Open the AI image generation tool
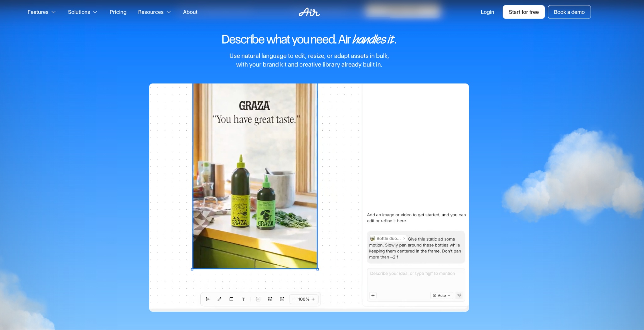This screenshot has width=644, height=330. point(270,299)
